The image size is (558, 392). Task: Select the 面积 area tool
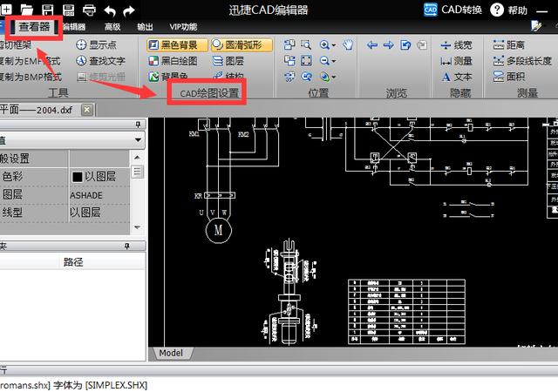pyautogui.click(x=509, y=77)
